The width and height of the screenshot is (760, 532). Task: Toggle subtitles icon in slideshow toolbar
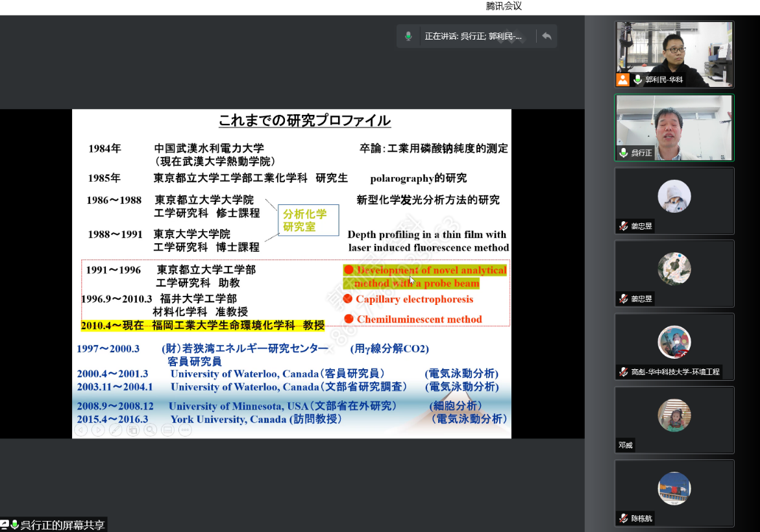(168, 429)
